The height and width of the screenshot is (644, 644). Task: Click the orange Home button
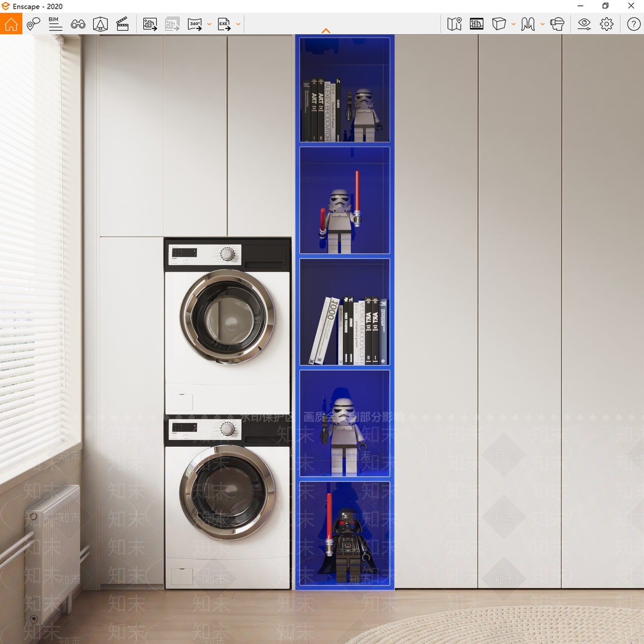11,24
